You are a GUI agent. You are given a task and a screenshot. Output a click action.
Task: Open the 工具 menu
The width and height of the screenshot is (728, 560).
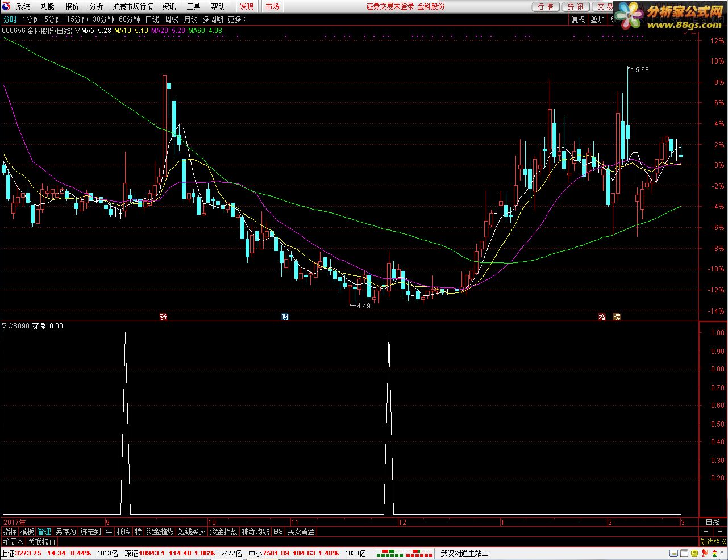click(193, 6)
